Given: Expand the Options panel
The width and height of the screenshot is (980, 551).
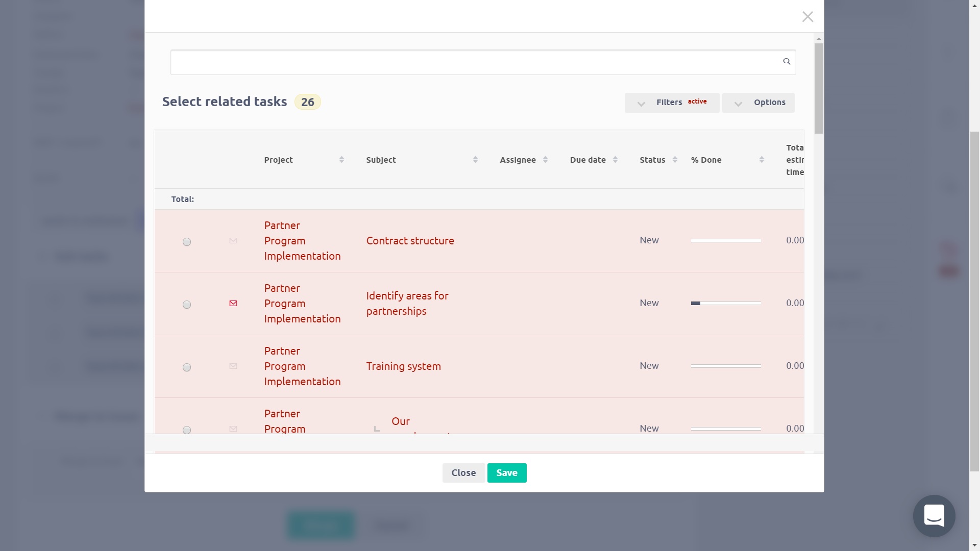Looking at the screenshot, I should (x=758, y=103).
